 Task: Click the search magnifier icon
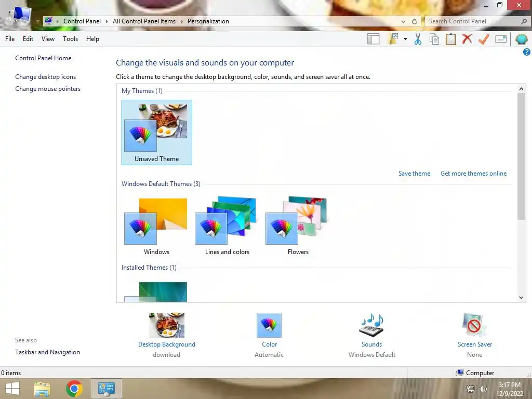click(x=524, y=21)
